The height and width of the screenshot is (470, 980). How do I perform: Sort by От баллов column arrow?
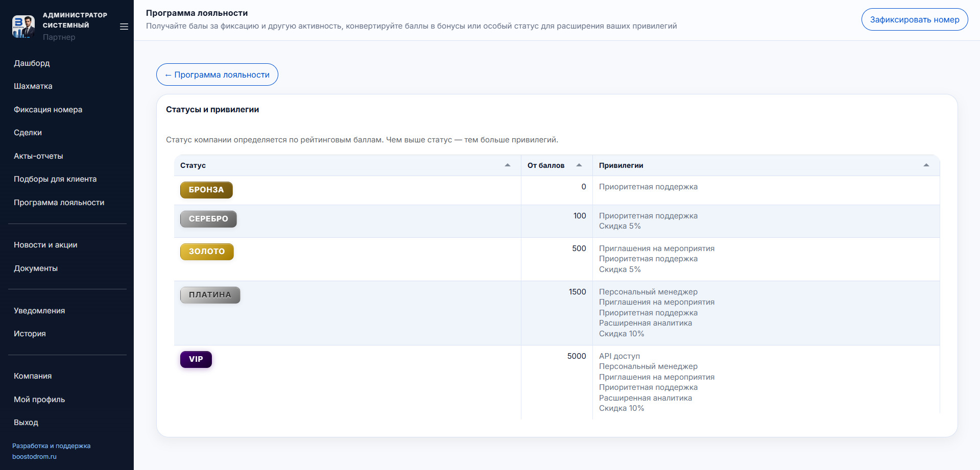579,165
